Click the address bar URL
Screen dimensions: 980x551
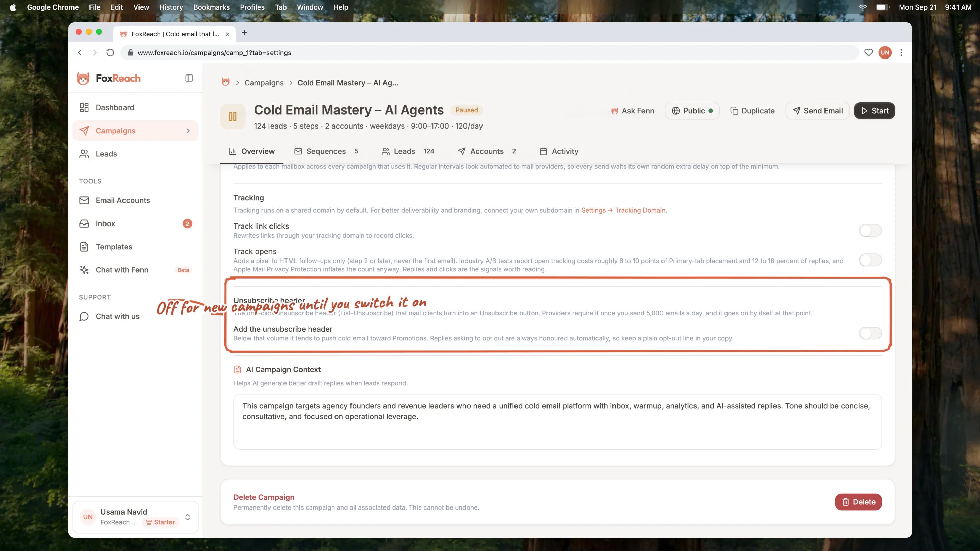pyautogui.click(x=215, y=53)
